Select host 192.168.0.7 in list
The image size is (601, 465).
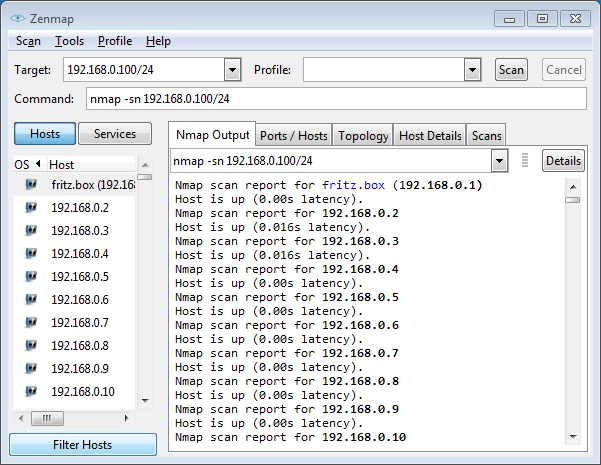74,322
